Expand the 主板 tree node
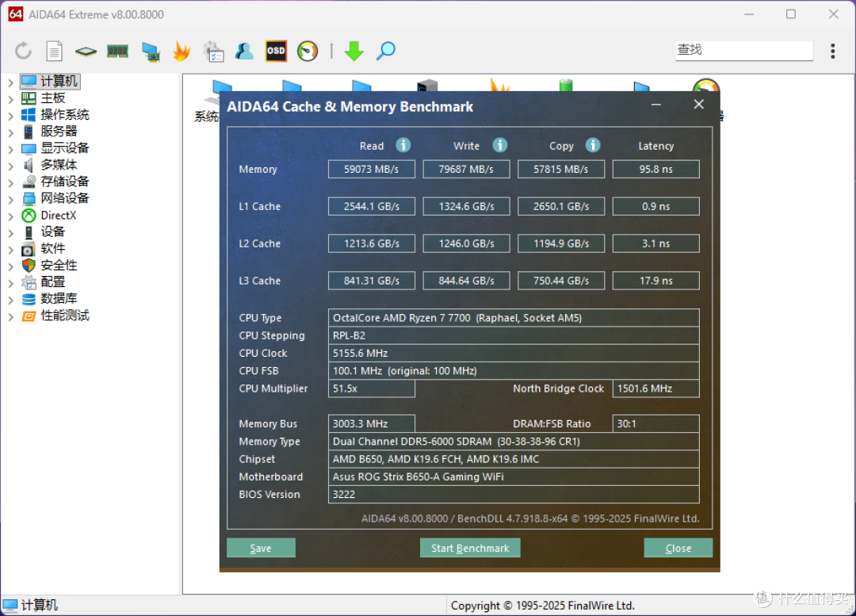856x616 pixels. 10,99
